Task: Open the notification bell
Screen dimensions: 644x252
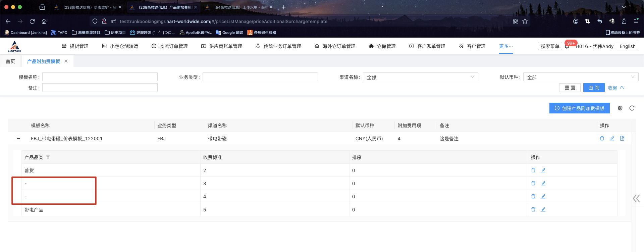Action: pos(567,47)
